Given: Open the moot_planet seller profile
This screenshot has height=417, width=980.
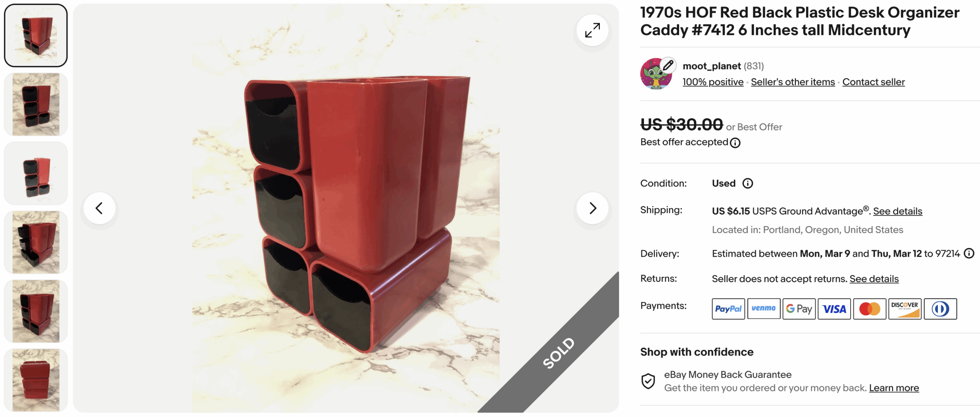Looking at the screenshot, I should tap(712, 66).
